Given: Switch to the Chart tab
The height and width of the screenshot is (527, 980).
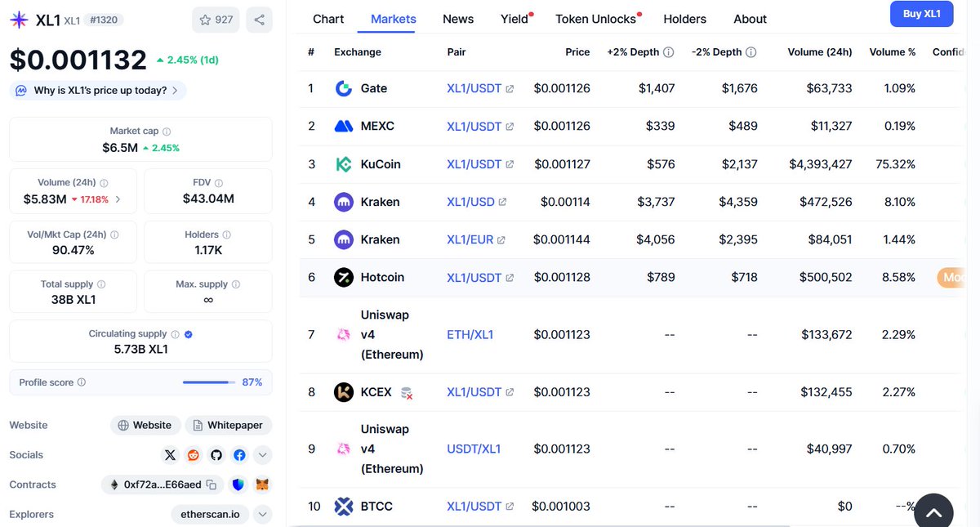Looking at the screenshot, I should pos(328,19).
